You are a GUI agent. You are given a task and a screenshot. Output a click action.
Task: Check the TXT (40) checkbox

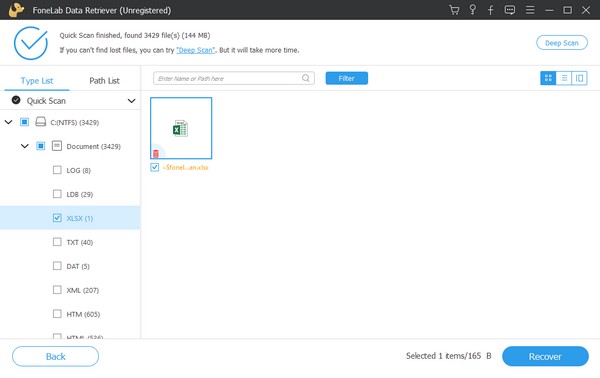click(x=57, y=242)
